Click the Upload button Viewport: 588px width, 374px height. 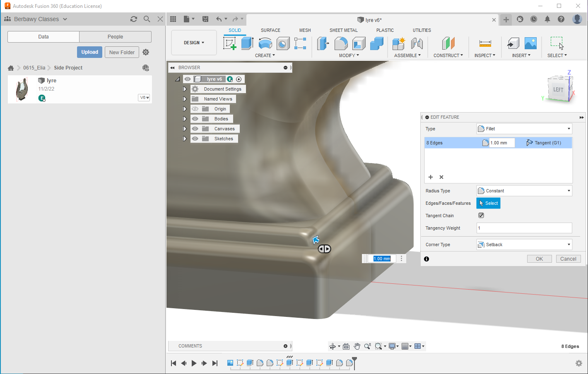[89, 52]
